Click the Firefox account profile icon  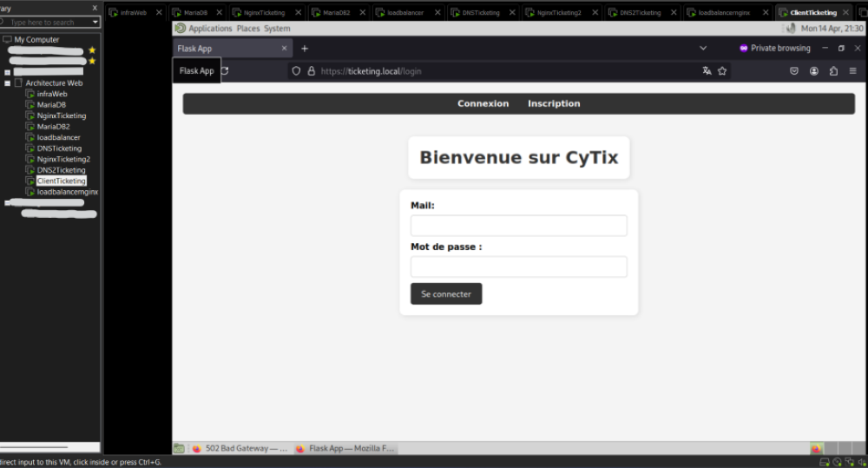tap(814, 71)
